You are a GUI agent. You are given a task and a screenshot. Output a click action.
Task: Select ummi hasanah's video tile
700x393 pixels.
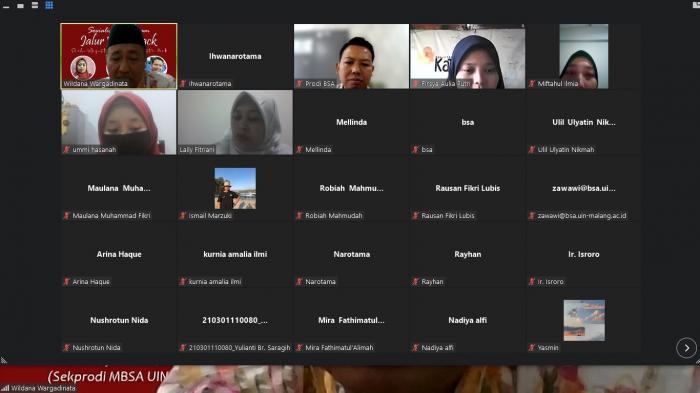(x=119, y=122)
